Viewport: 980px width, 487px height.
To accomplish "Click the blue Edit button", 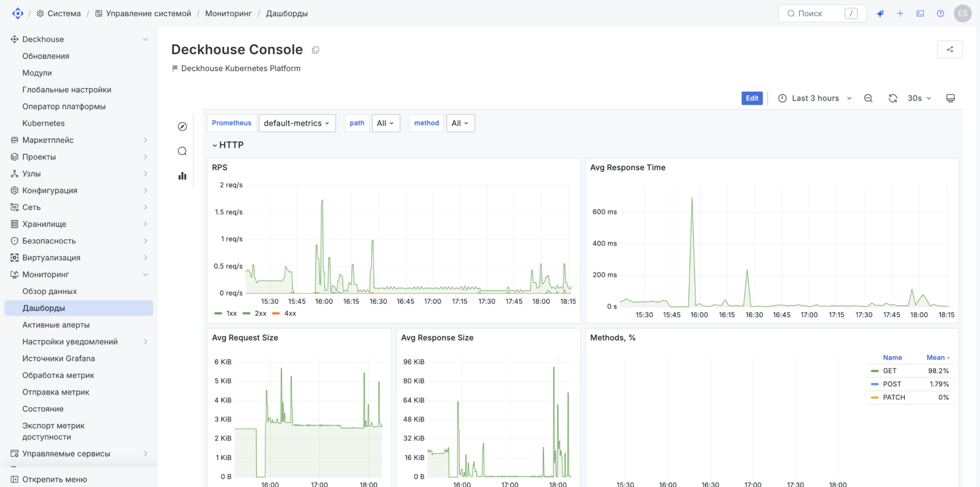I will pos(752,98).
